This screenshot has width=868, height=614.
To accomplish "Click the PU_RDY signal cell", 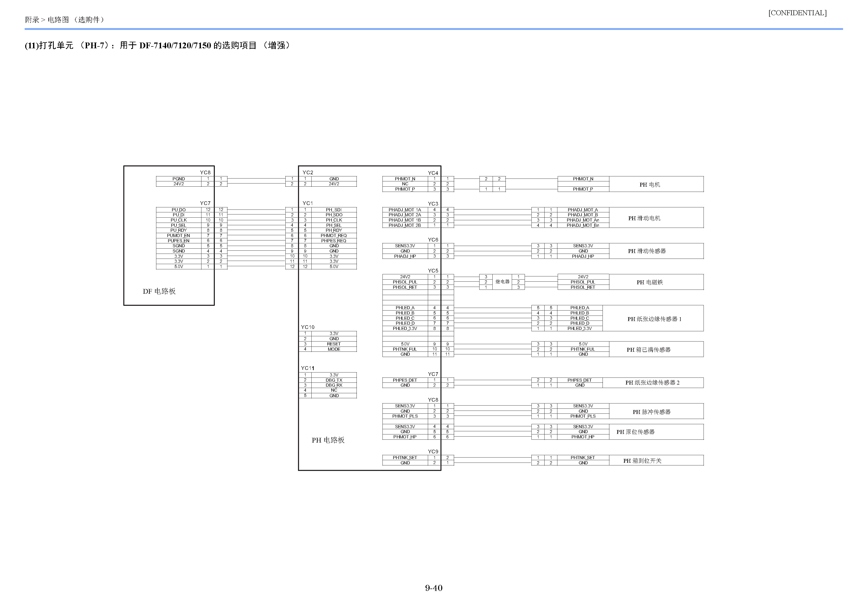I will click(179, 230).
